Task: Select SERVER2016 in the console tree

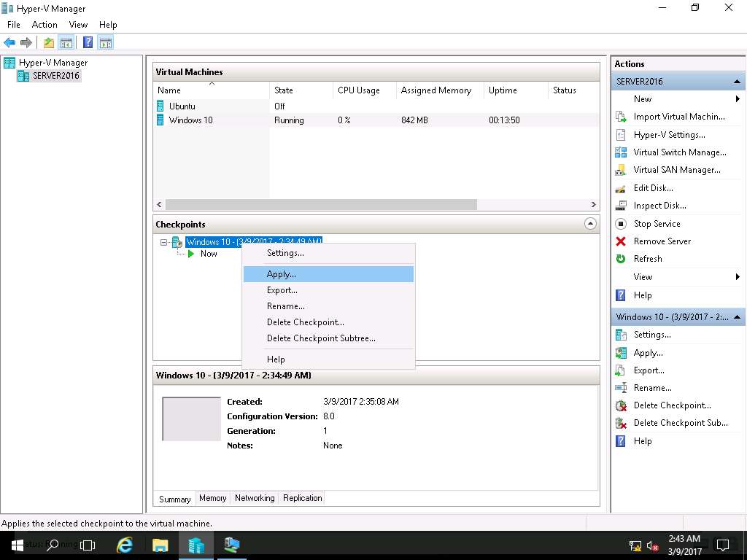Action: click(x=55, y=76)
